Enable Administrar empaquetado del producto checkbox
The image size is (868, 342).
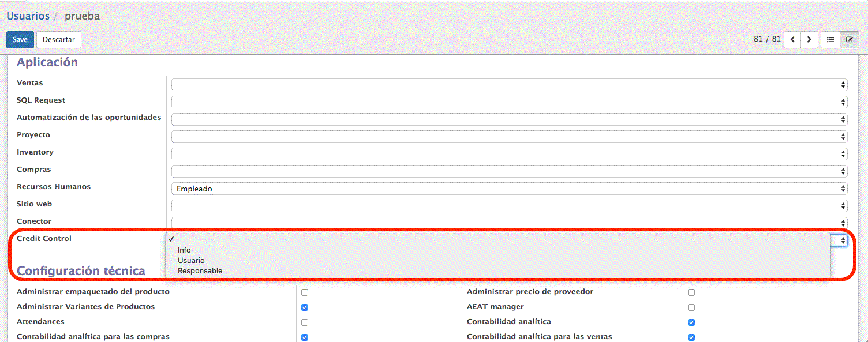point(305,292)
